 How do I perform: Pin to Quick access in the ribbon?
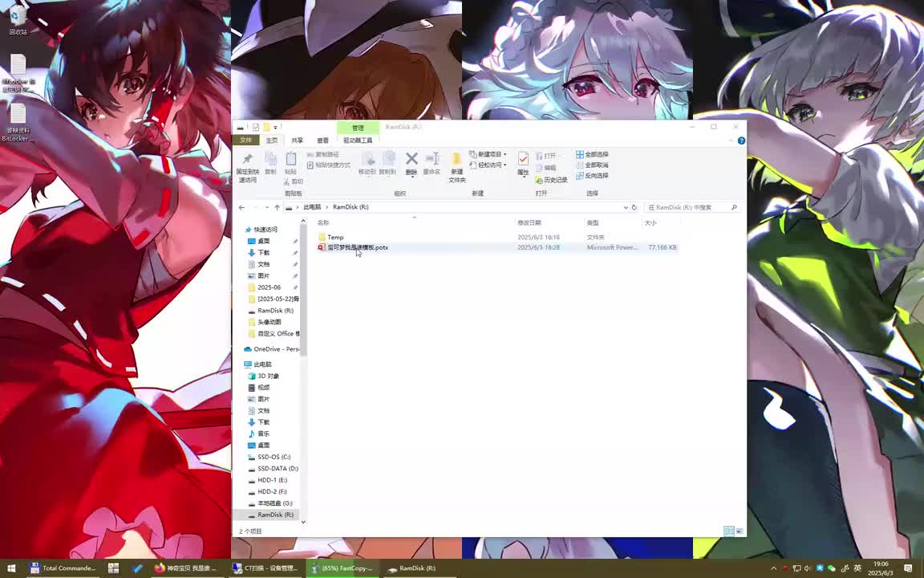click(x=248, y=167)
